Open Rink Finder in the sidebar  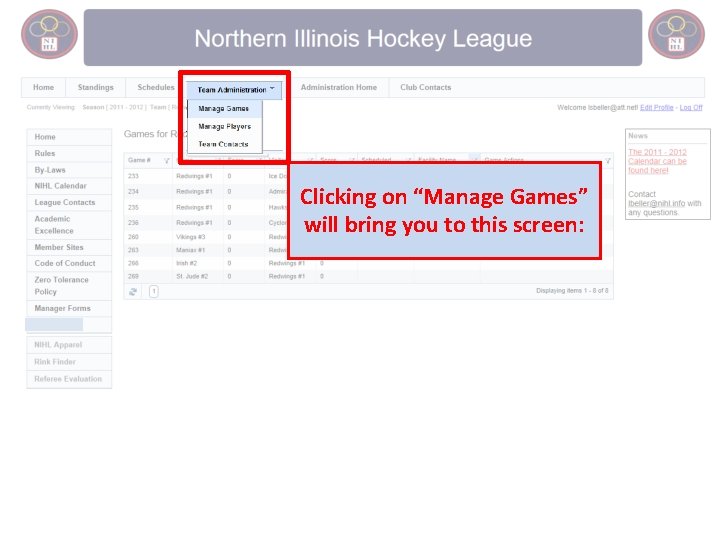pyautogui.click(x=69, y=362)
